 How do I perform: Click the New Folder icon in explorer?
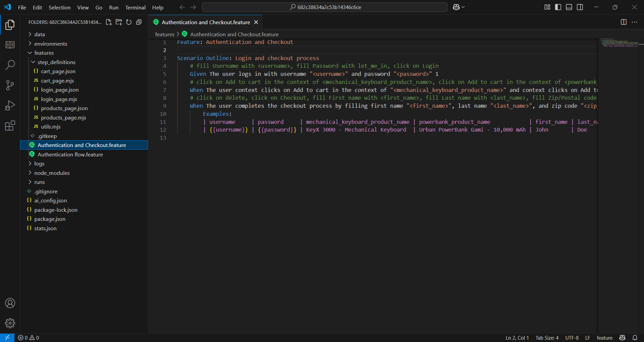coord(119,22)
